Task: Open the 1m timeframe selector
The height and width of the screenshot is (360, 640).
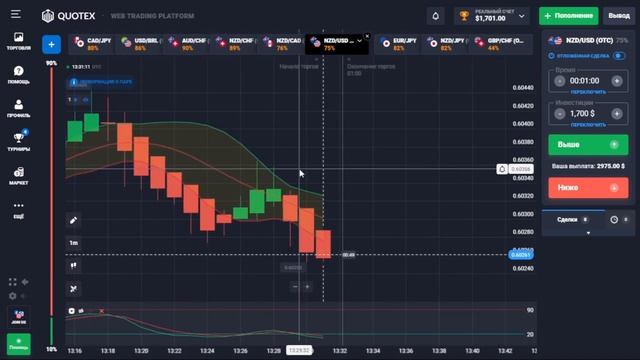Action: (x=73, y=243)
